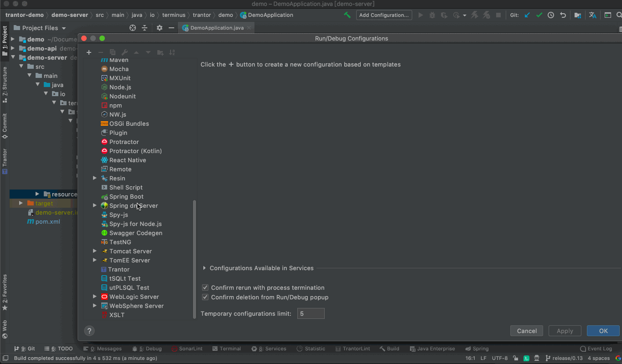Click locate target icon in Project panel

133,28
